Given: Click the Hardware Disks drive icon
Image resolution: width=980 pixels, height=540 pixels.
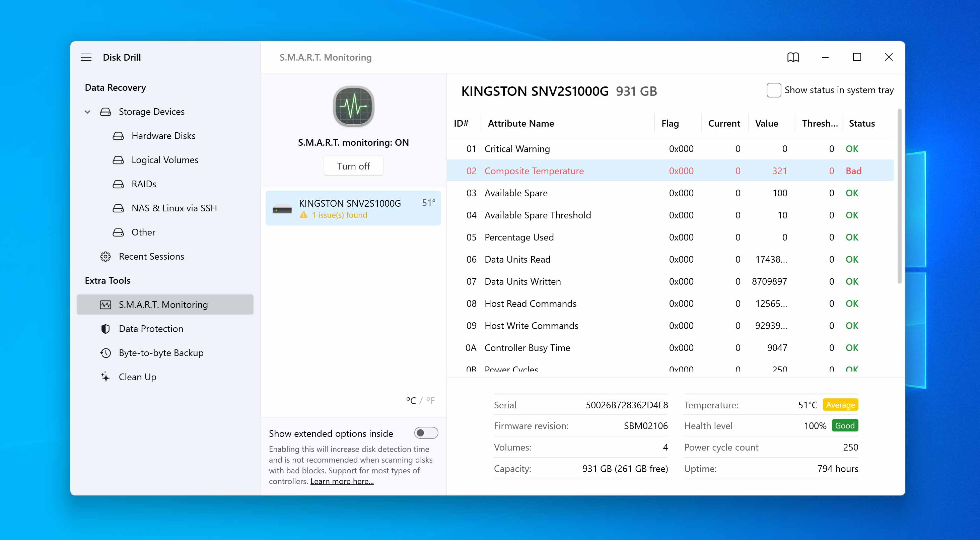Looking at the screenshot, I should 118,136.
